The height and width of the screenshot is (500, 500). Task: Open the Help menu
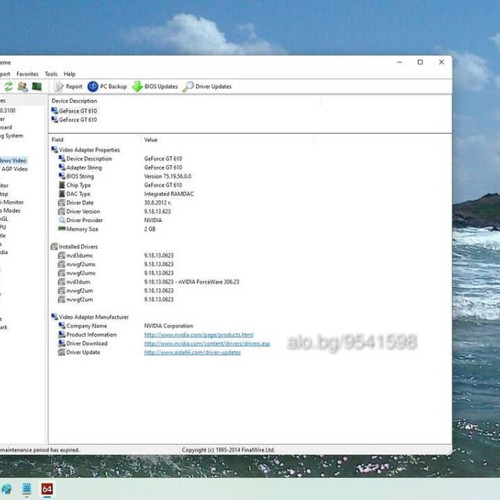(69, 74)
